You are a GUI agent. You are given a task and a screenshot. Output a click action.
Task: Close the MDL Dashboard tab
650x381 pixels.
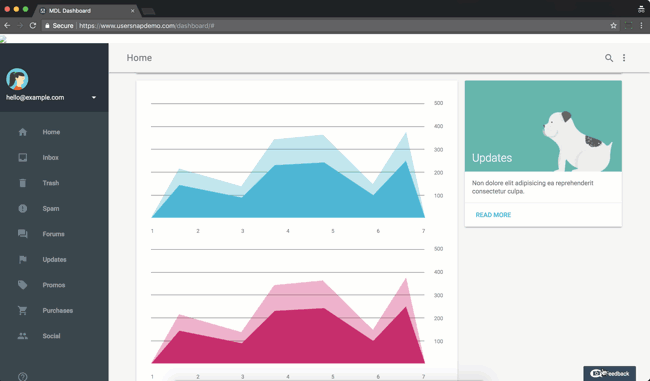[133, 11]
